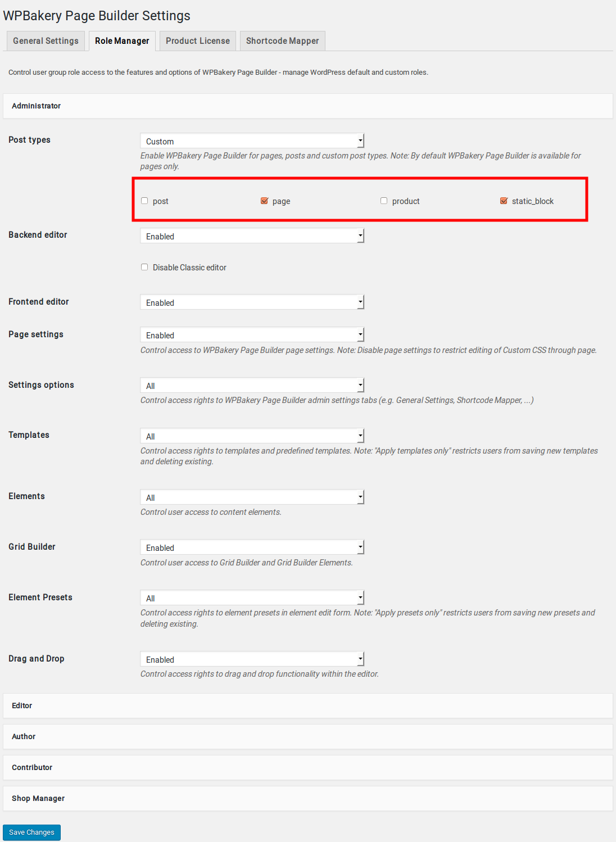The width and height of the screenshot is (616, 842).
Task: Open the Templates access dropdown
Action: tap(252, 436)
